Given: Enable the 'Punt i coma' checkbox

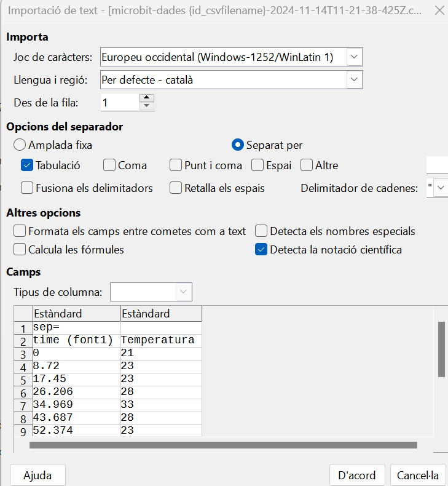Looking at the screenshot, I should click(176, 165).
